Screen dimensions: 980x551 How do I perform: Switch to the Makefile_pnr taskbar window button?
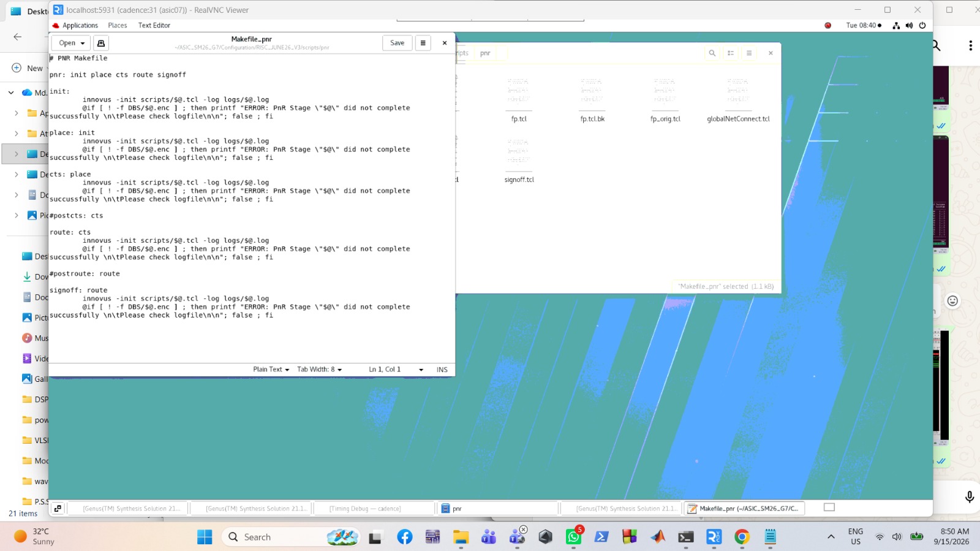tap(744, 509)
